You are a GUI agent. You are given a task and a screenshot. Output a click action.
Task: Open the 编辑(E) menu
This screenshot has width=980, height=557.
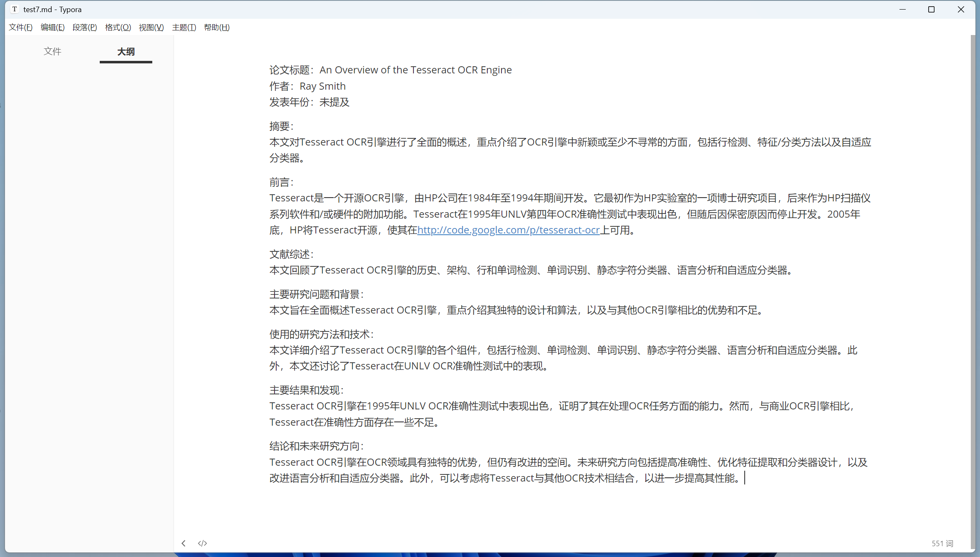pos(53,27)
